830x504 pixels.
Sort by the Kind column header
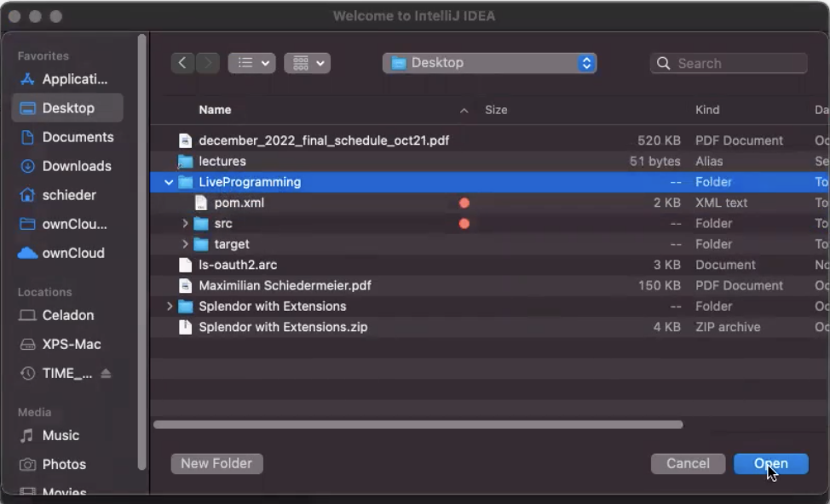click(x=707, y=110)
